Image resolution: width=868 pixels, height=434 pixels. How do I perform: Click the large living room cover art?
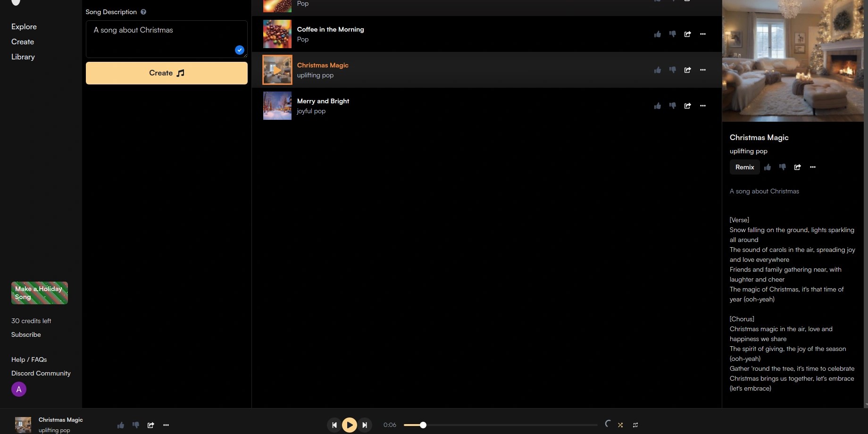tap(793, 61)
